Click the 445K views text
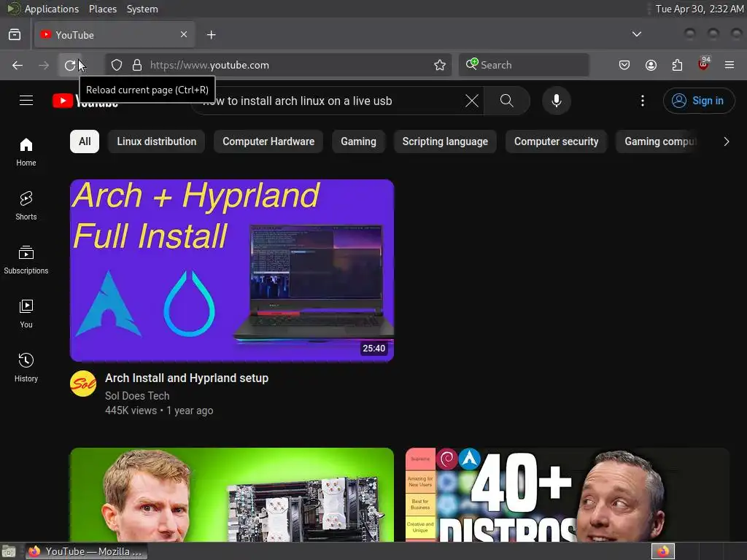The width and height of the screenshot is (747, 560). click(131, 411)
